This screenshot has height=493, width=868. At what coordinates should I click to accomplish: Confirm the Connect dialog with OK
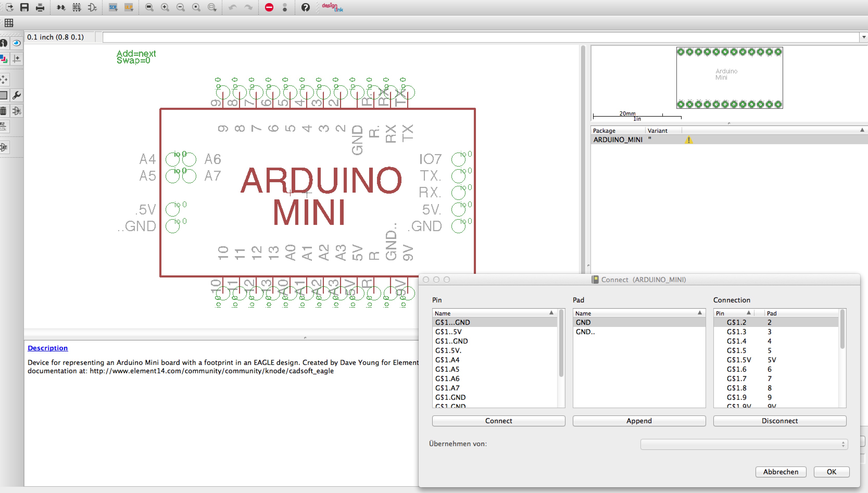(832, 472)
